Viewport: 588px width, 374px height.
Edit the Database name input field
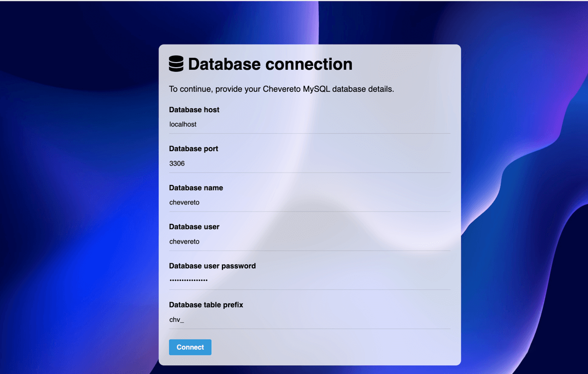(310, 202)
